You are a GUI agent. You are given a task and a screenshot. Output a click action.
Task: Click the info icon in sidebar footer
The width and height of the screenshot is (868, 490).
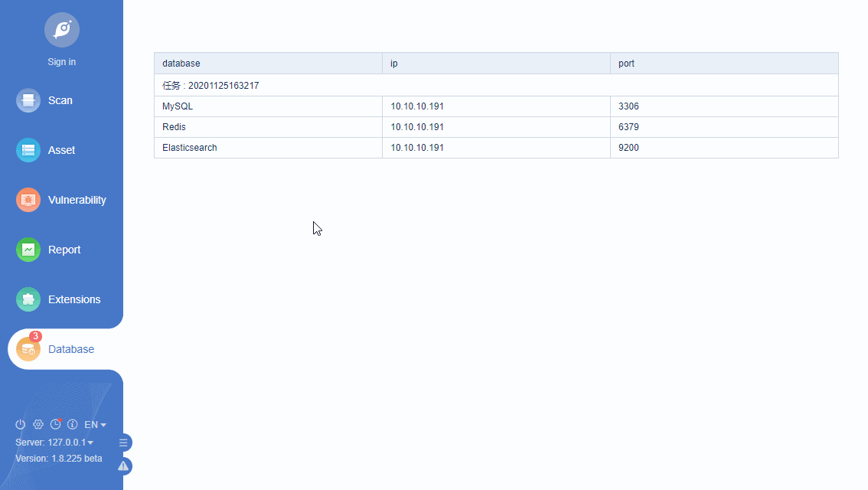73,425
